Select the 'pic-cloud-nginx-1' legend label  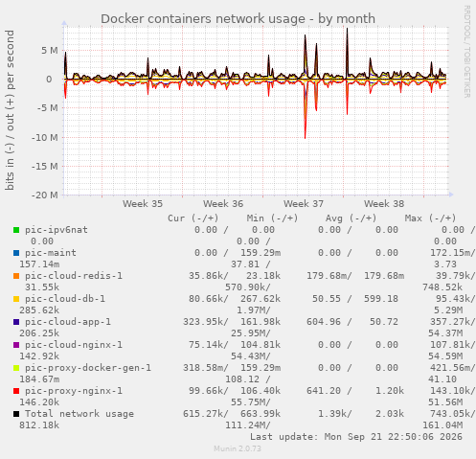tap(74, 345)
